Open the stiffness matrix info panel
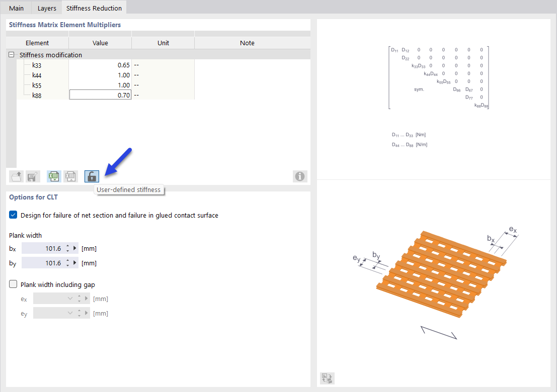557x392 pixels. [300, 176]
